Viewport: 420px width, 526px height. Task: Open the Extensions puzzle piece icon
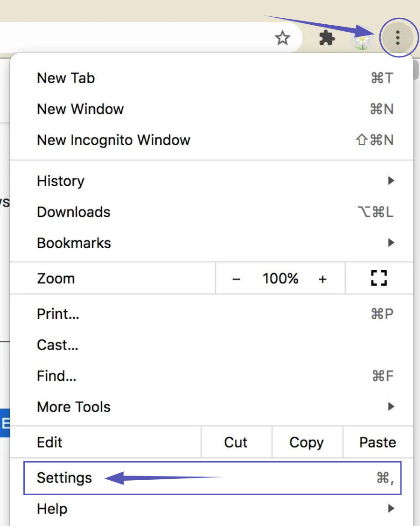(x=327, y=38)
